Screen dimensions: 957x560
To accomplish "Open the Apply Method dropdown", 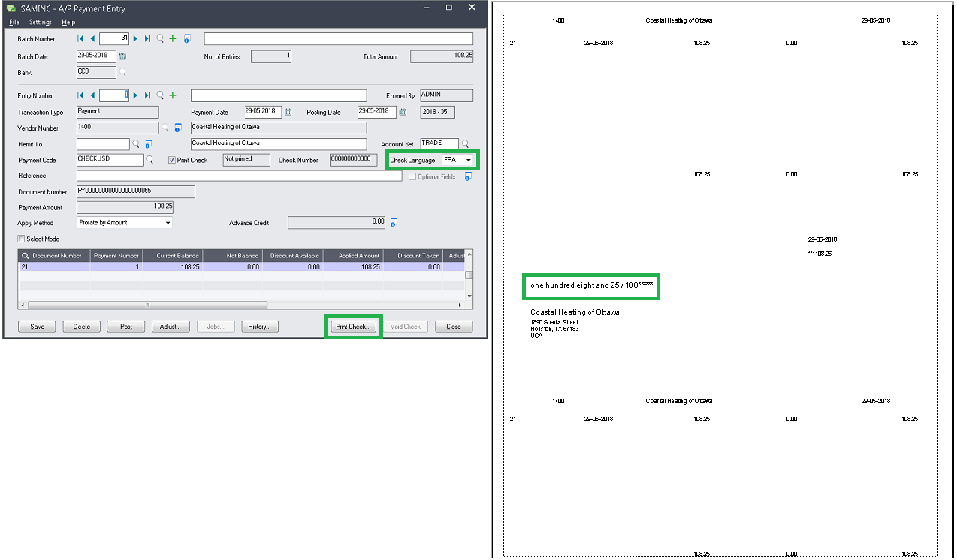I will coord(168,223).
